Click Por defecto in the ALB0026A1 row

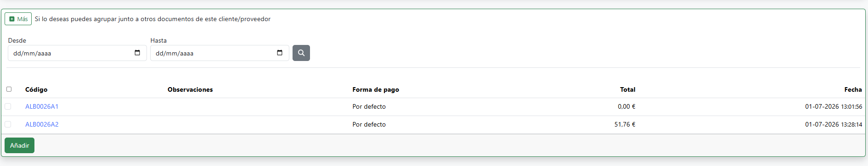[369, 106]
